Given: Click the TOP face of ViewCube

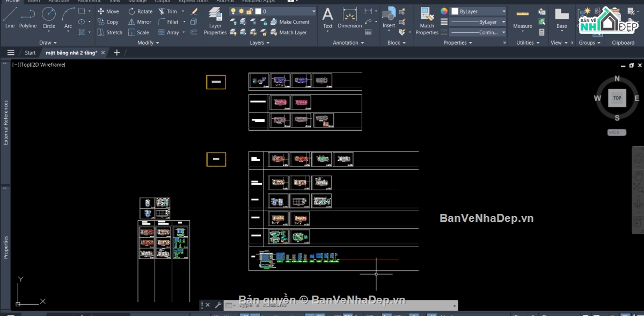Looking at the screenshot, I should (x=617, y=98).
